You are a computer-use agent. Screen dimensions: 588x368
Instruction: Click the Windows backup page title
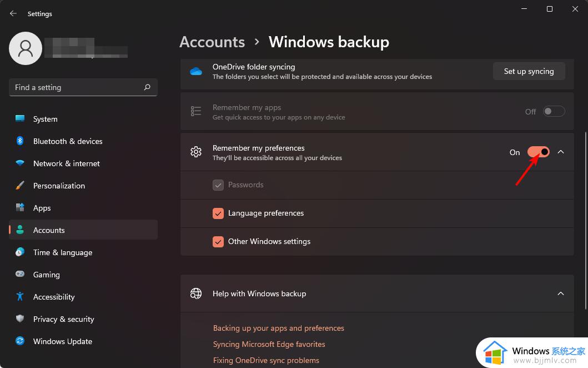[329, 42]
